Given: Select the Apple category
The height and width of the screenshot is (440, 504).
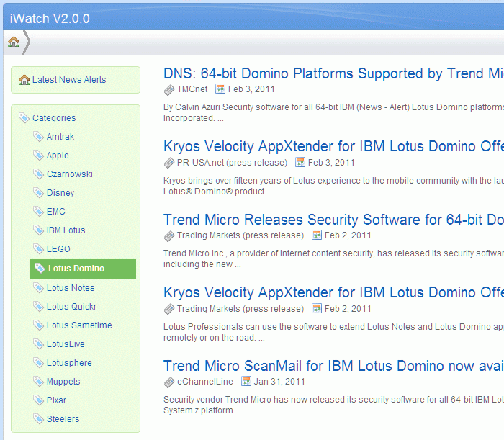Looking at the screenshot, I should coord(58,156).
